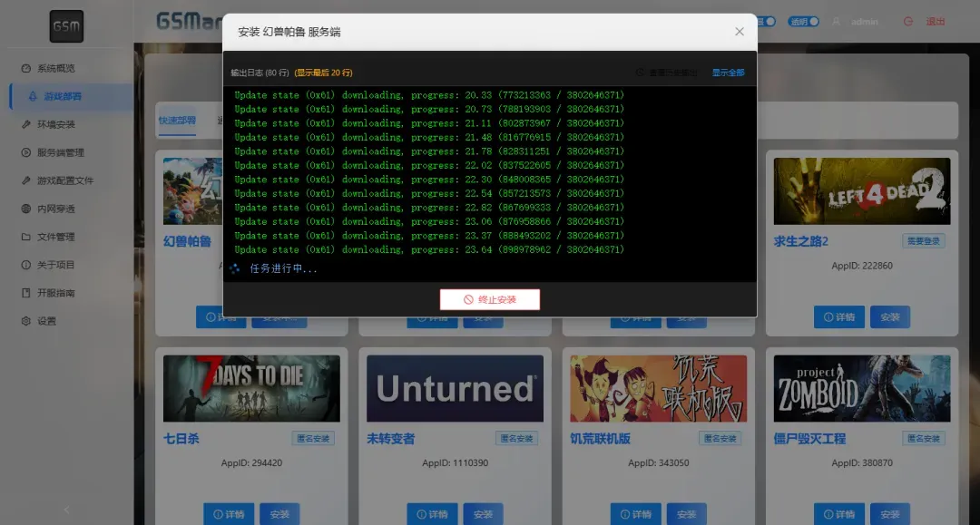Click the 幻兽帕鲁 game title behind dialog
The width and height of the screenshot is (980, 525).
coord(188,241)
